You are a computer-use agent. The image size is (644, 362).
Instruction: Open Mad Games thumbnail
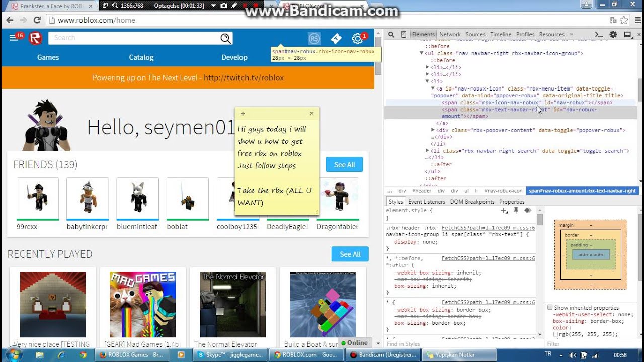coord(143,305)
